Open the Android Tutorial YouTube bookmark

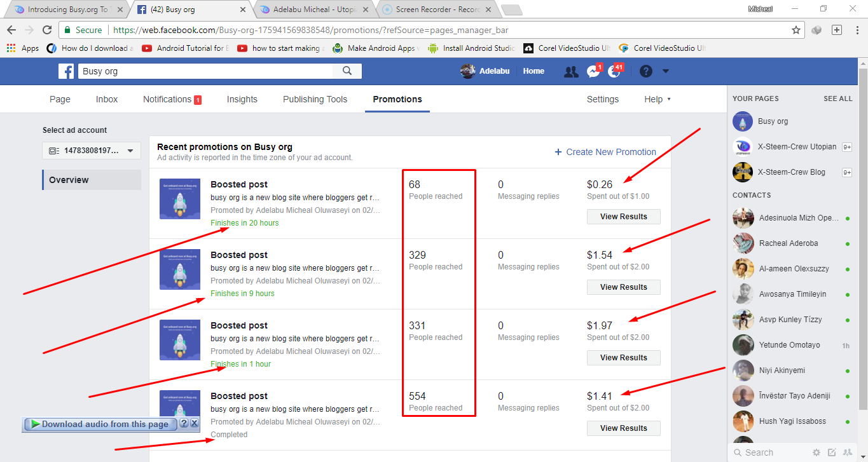(x=186, y=48)
